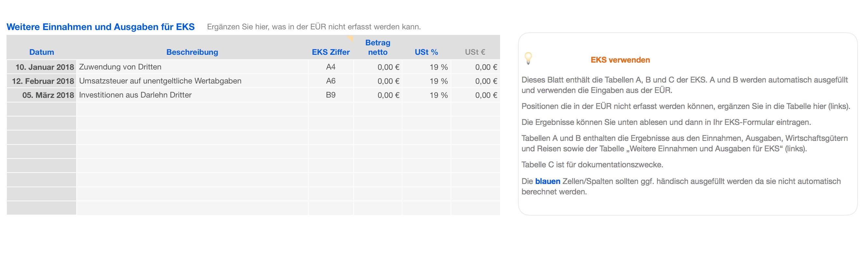The image size is (868, 274).
Task: Click the lightbulb tip icon
Action: (528, 58)
